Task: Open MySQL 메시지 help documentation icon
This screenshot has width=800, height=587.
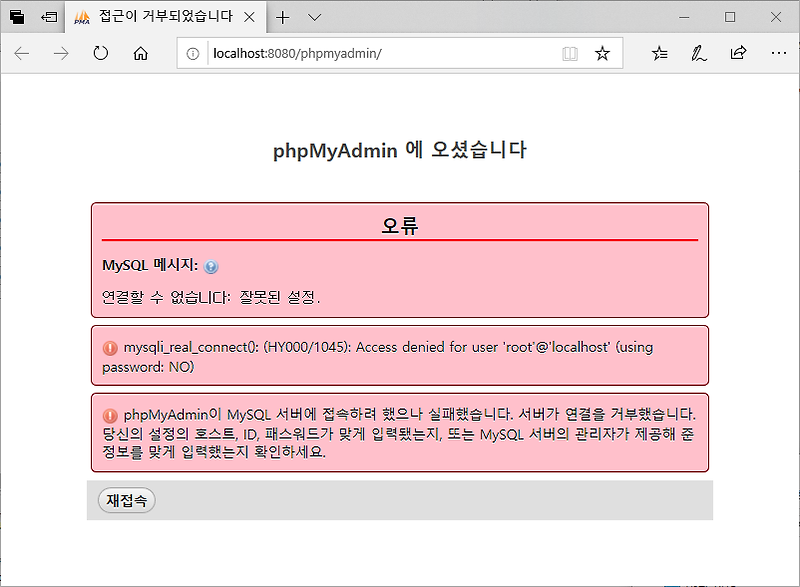Action: click(211, 267)
